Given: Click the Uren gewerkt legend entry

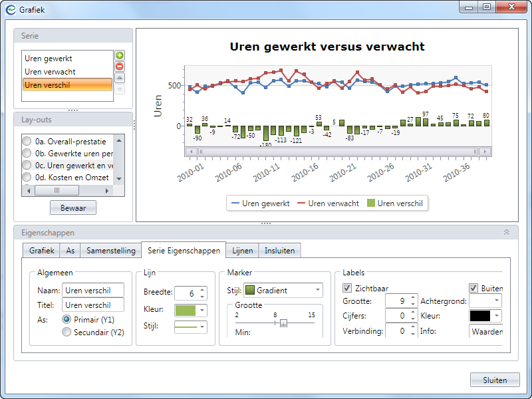Looking at the screenshot, I should (x=259, y=203).
